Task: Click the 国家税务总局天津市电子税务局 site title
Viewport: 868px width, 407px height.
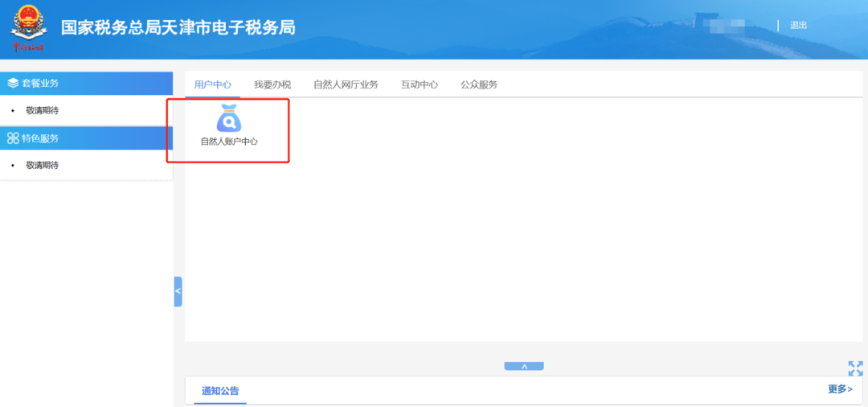Action: click(178, 27)
